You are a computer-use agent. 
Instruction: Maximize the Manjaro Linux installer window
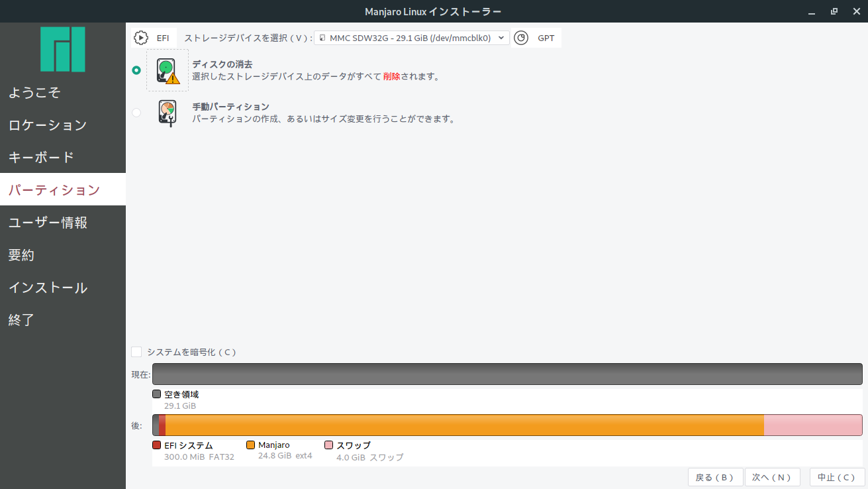[x=834, y=11]
